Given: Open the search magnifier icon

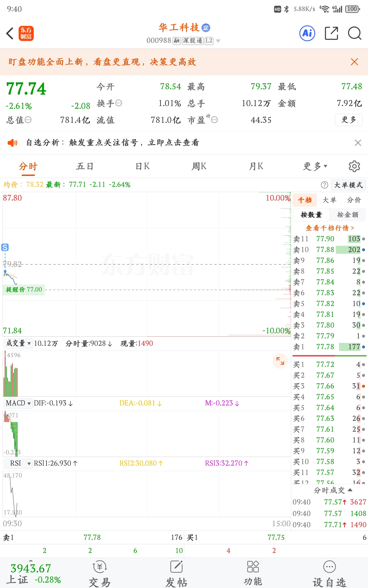Looking at the screenshot, I should point(354,33).
